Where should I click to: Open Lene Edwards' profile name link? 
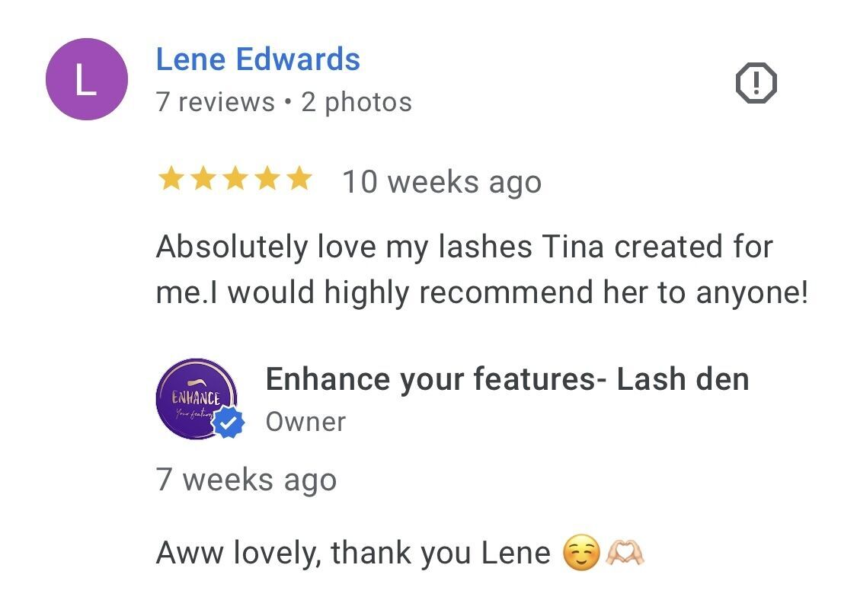click(257, 59)
